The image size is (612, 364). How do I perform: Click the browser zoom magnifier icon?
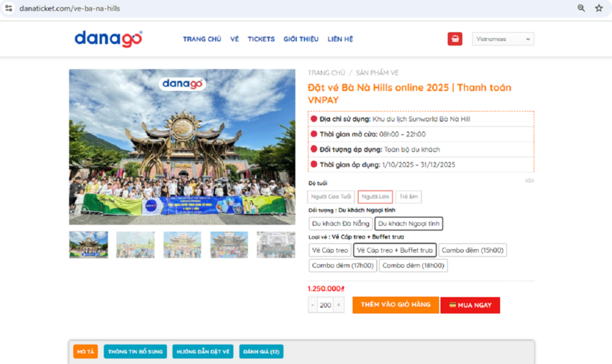tap(581, 8)
